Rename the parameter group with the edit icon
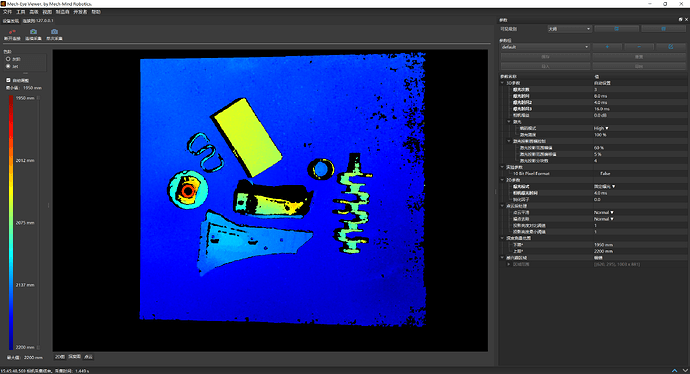690x374 pixels. click(x=671, y=47)
